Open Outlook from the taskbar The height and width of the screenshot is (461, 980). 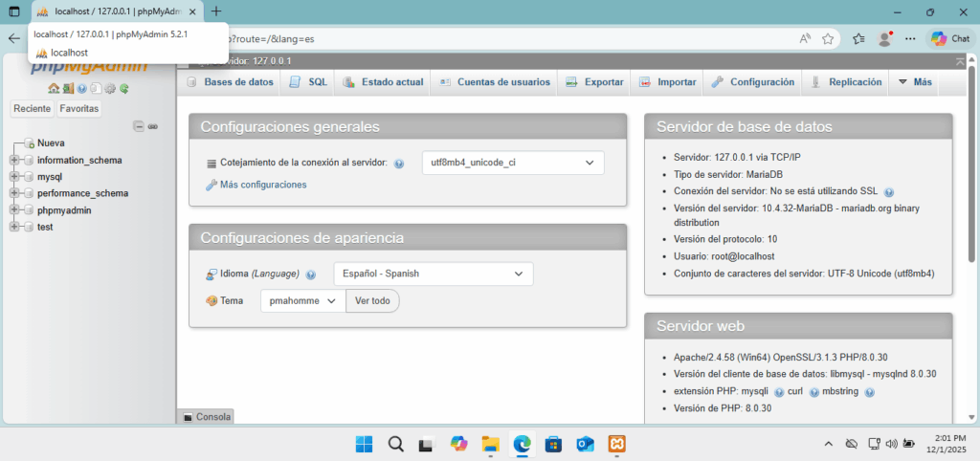[586, 444]
